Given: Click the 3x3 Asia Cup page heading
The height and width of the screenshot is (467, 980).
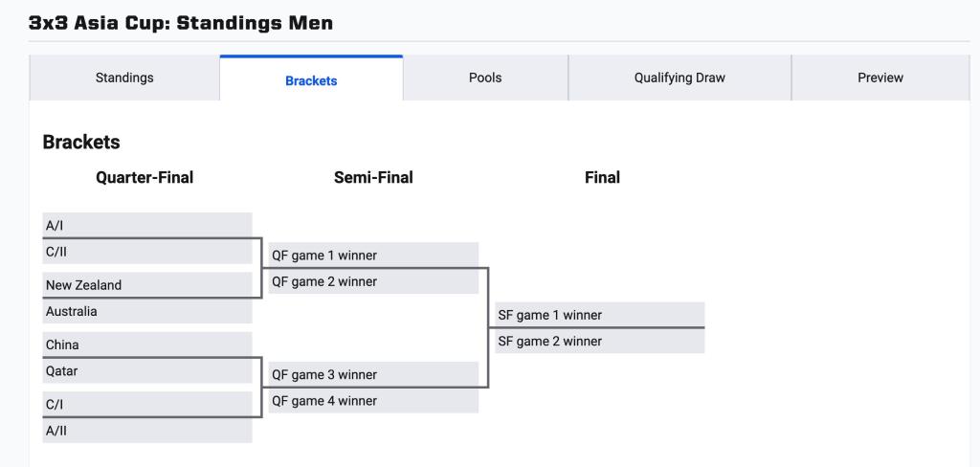Looking at the screenshot, I should 181,23.
